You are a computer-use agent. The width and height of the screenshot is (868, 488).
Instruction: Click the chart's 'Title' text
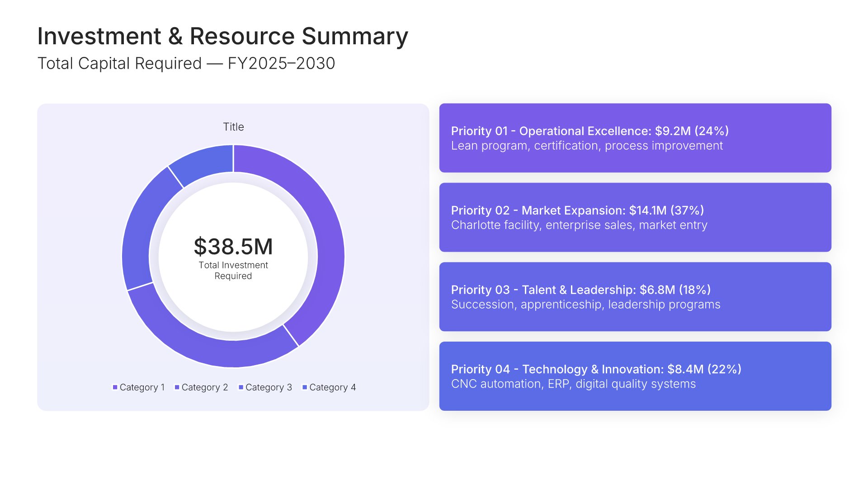pyautogui.click(x=233, y=127)
